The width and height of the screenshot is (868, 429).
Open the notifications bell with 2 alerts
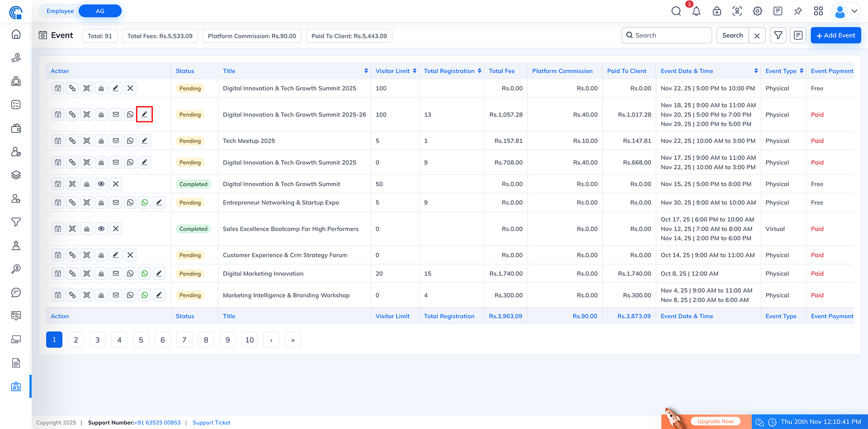tap(696, 11)
